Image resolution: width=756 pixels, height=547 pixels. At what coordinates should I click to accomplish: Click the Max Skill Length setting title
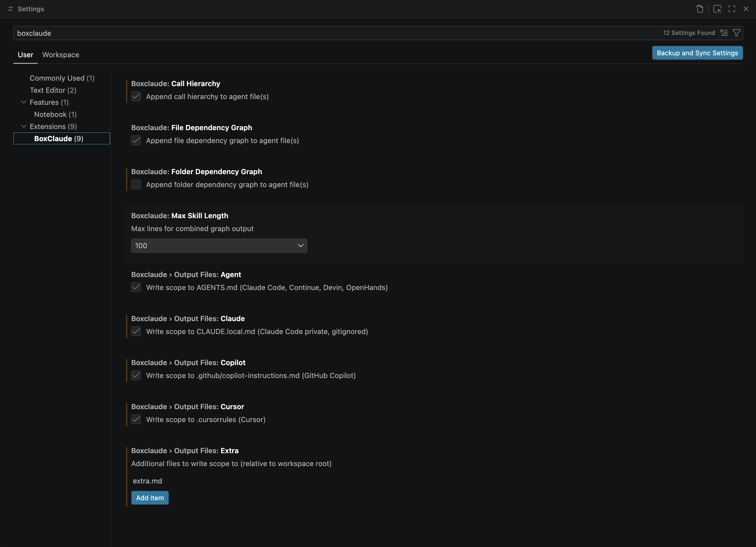tap(180, 215)
